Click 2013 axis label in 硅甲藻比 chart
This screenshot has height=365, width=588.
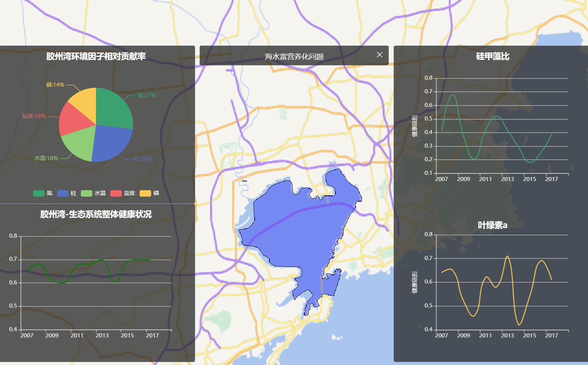click(x=508, y=179)
